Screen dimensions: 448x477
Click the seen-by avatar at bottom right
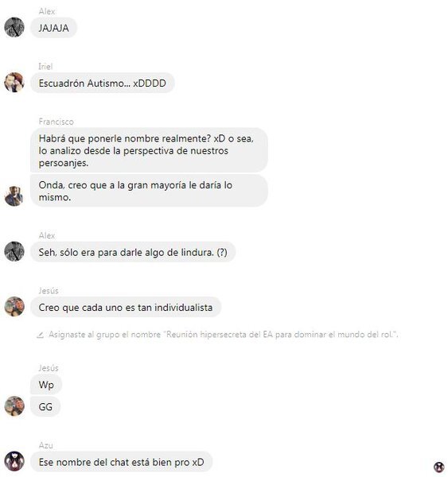coord(438,467)
